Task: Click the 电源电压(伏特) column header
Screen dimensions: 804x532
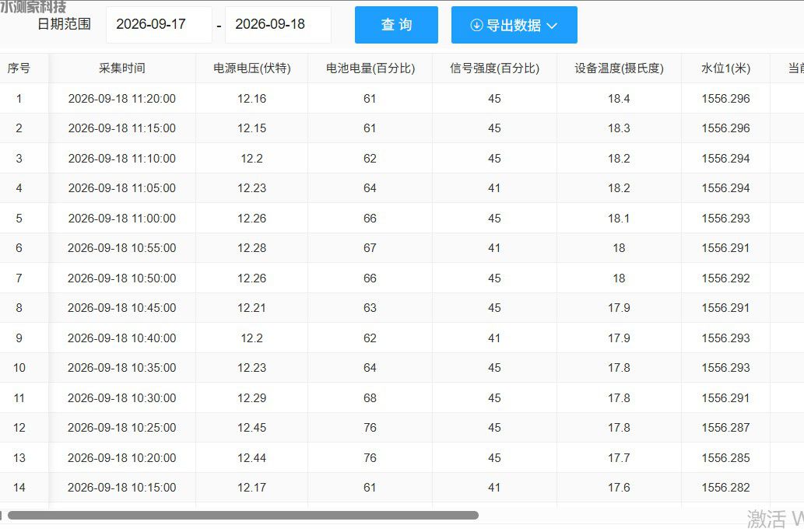Action: point(251,68)
